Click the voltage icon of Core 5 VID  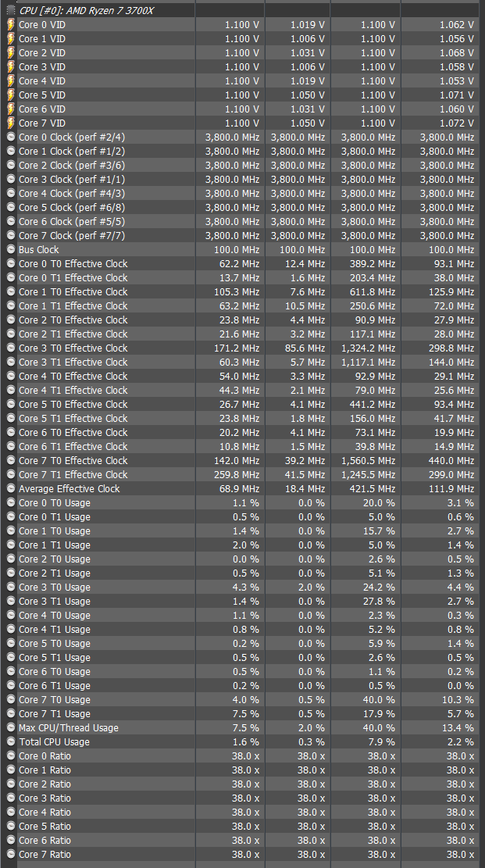(x=10, y=95)
